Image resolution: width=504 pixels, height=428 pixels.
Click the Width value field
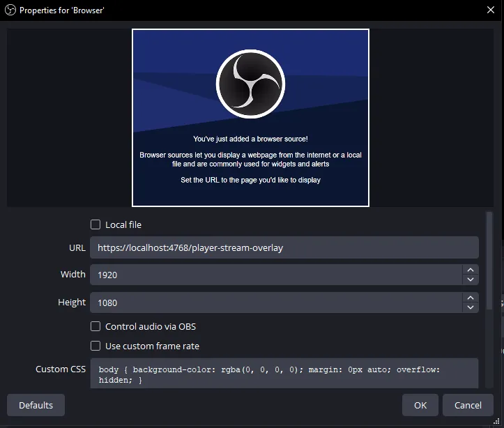click(276, 275)
